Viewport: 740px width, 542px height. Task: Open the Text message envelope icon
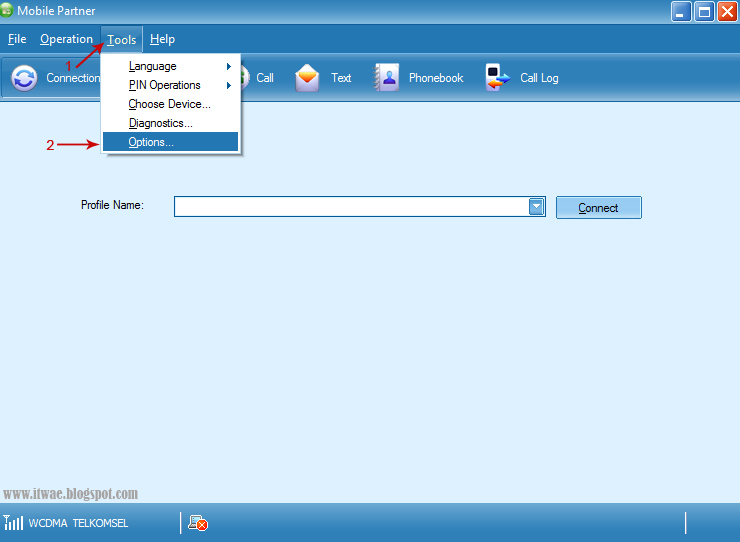[x=307, y=77]
